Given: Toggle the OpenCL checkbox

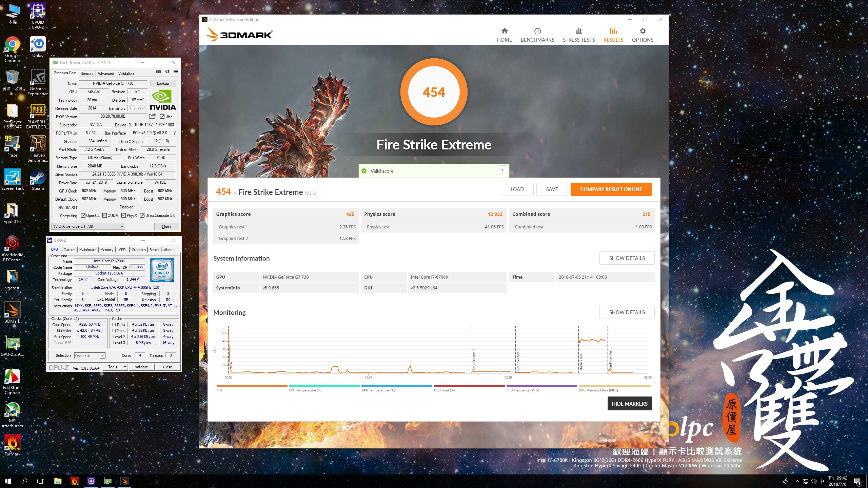Looking at the screenshot, I should 83,216.
